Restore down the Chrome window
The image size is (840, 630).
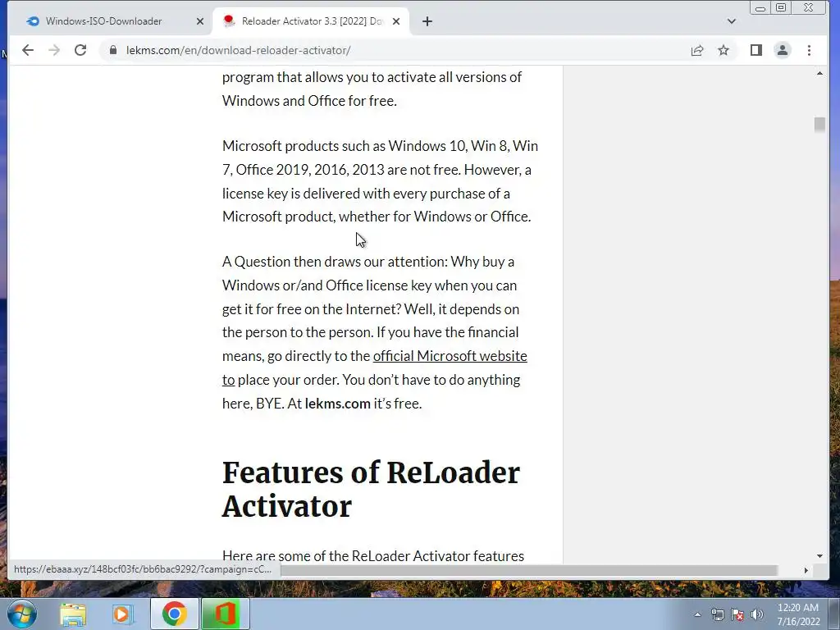point(781,7)
